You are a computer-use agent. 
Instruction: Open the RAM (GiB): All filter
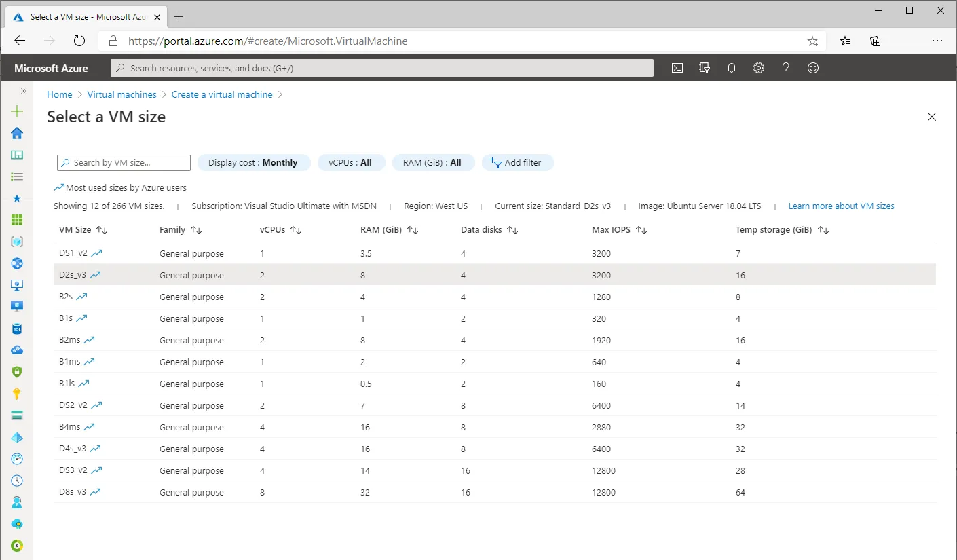point(433,162)
